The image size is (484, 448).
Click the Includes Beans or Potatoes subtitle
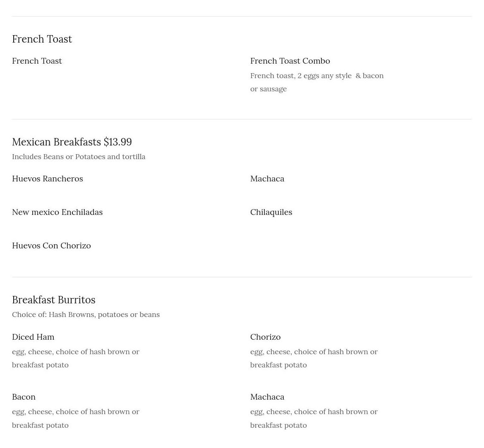[79, 157]
